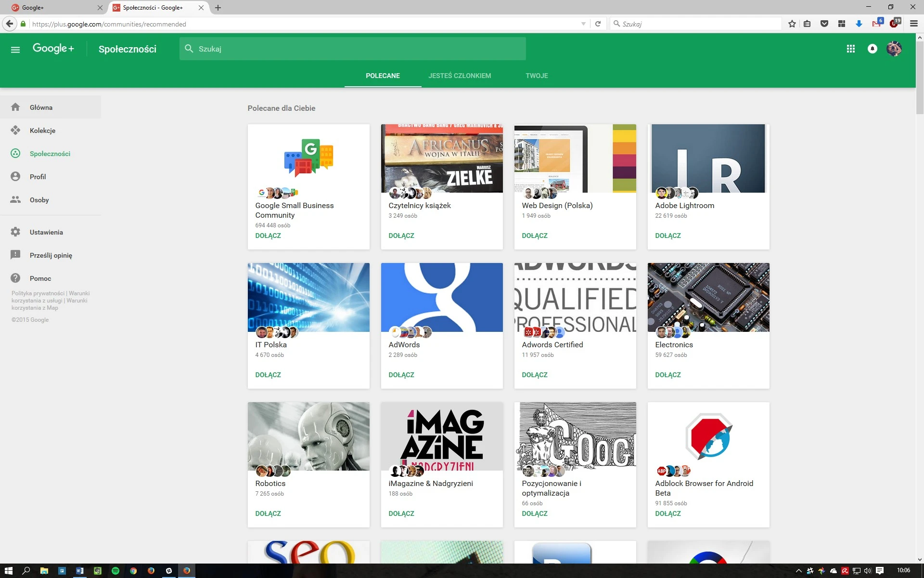Select the Społeczności - Google+ browser tab
The image size is (924, 578).
click(x=158, y=8)
